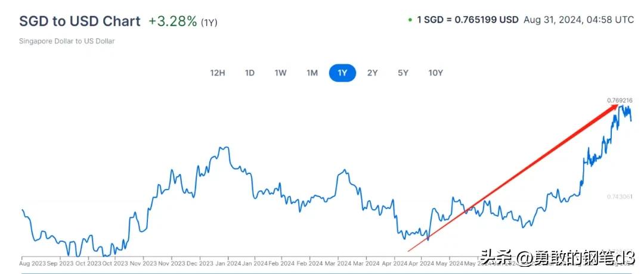Switch chart to the 1D range

click(x=250, y=73)
